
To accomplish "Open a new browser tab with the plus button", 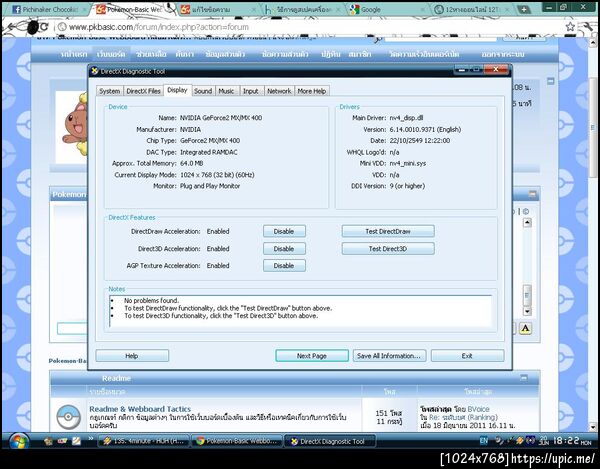I will tap(523, 10).
